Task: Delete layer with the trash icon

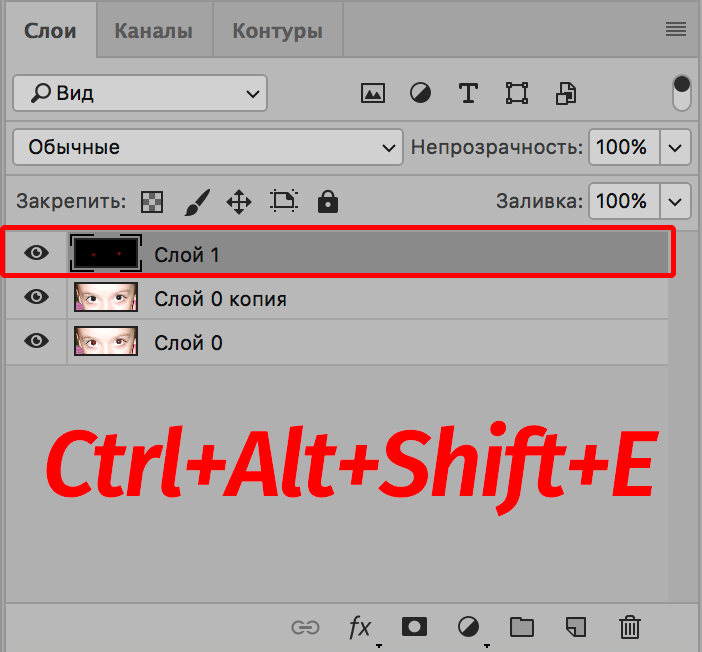Action: click(x=629, y=626)
